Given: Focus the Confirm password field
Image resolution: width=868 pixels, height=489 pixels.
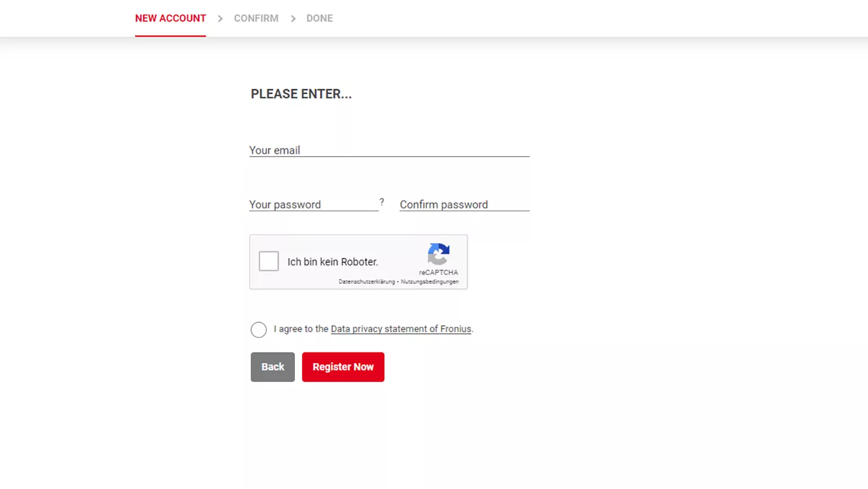Looking at the screenshot, I should [x=464, y=205].
